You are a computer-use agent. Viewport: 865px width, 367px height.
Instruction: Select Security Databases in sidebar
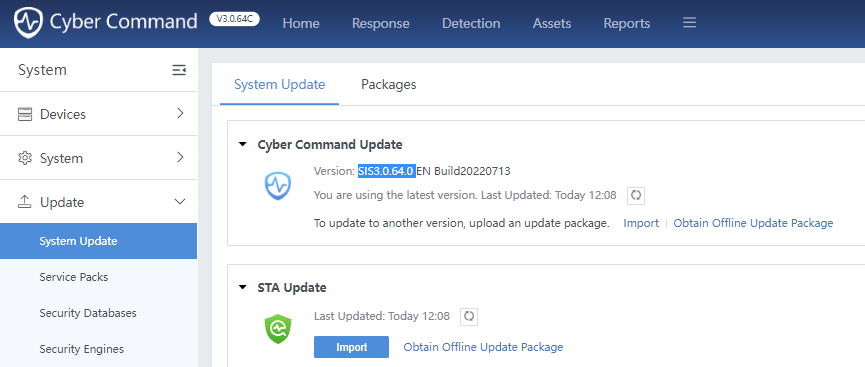tap(88, 313)
